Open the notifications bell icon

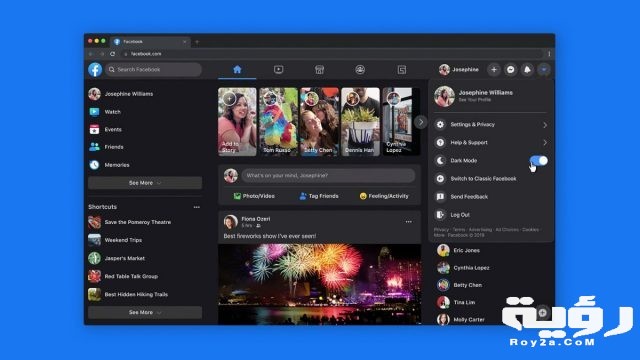527,70
